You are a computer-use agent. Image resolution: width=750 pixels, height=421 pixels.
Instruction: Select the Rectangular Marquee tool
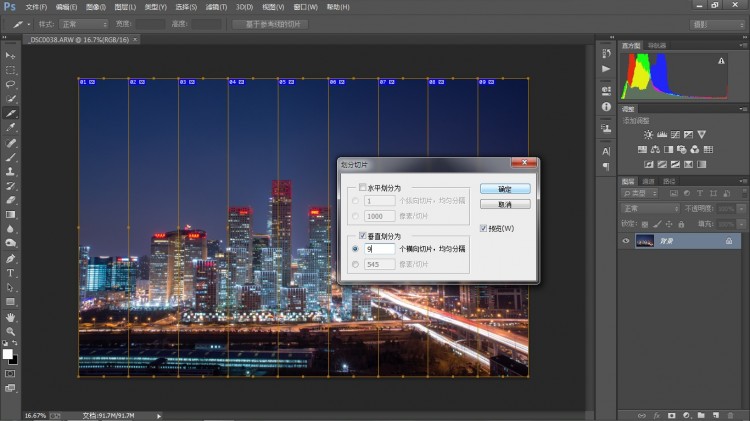(11, 70)
